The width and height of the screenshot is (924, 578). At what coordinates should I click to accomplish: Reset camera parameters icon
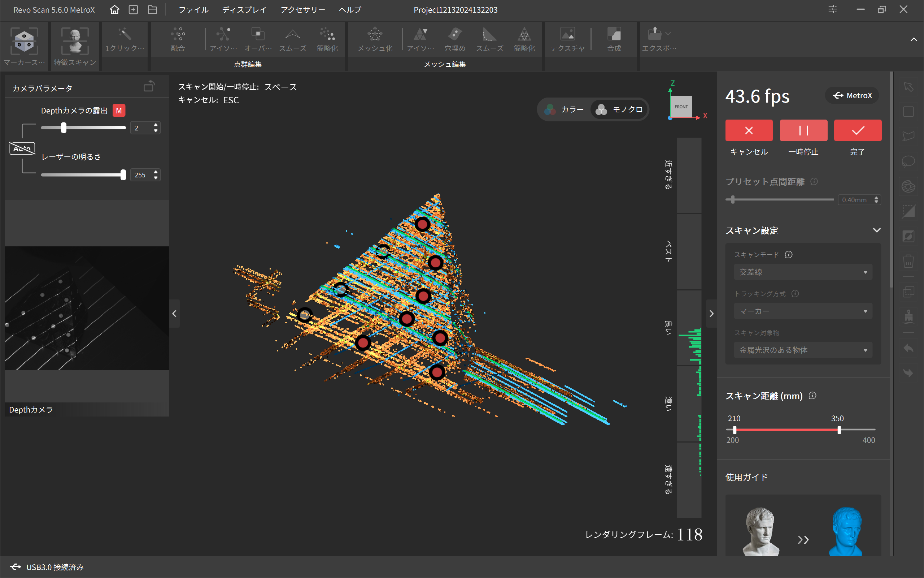[x=149, y=86]
